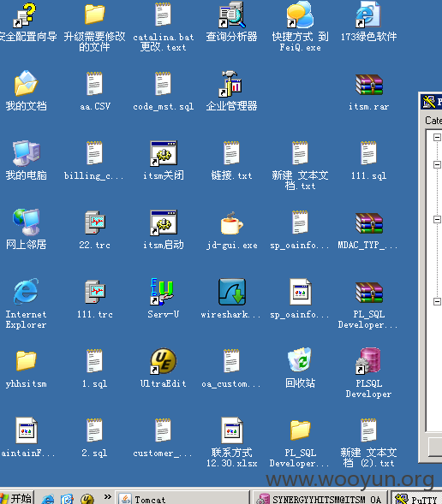Select the UltraEdit shortcut icon
442x504 pixels.
[x=163, y=361]
